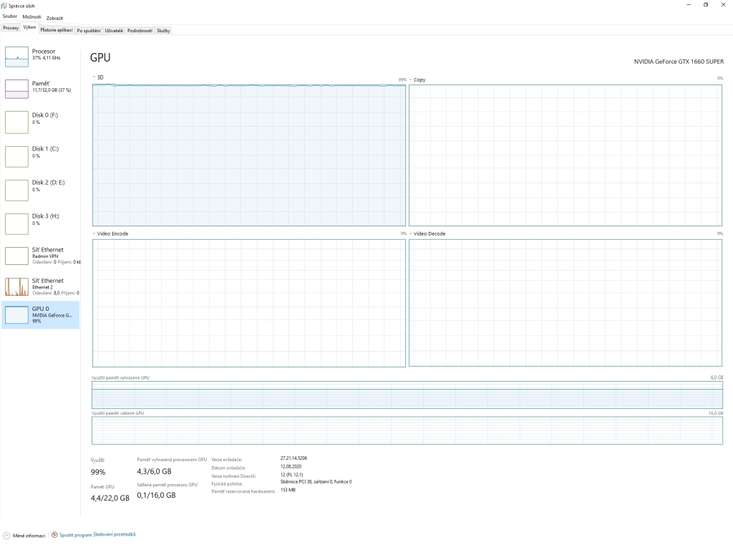This screenshot has width=733, height=550.
Task: Open the Video Decode engine dropdown
Action: click(428, 234)
